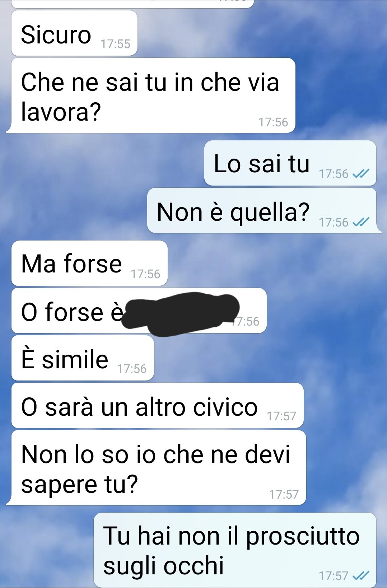Select the 'Ma forse' message bubble

coord(89,263)
